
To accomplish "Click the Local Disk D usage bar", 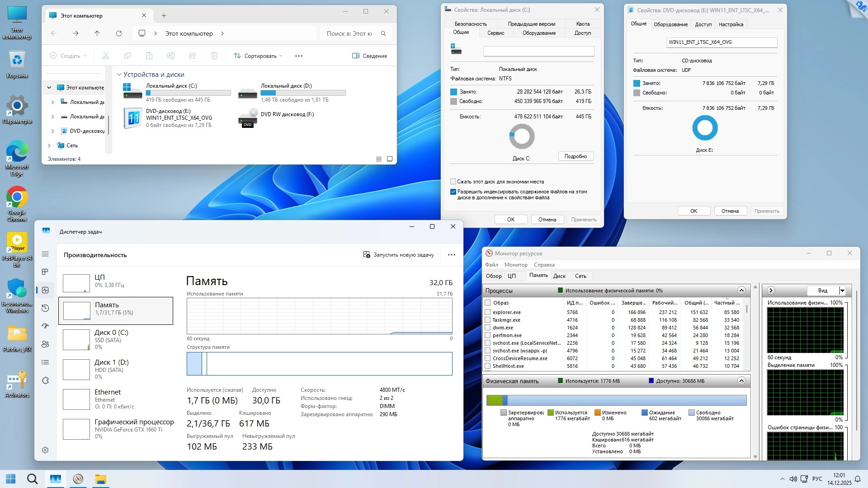I will (303, 93).
